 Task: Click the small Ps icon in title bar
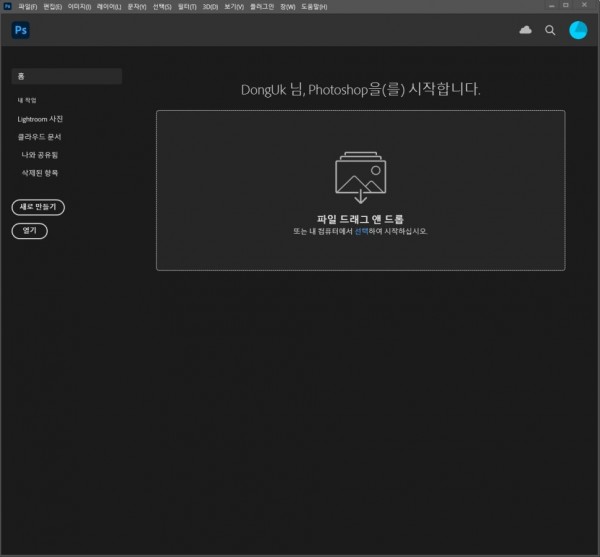click(7, 6)
